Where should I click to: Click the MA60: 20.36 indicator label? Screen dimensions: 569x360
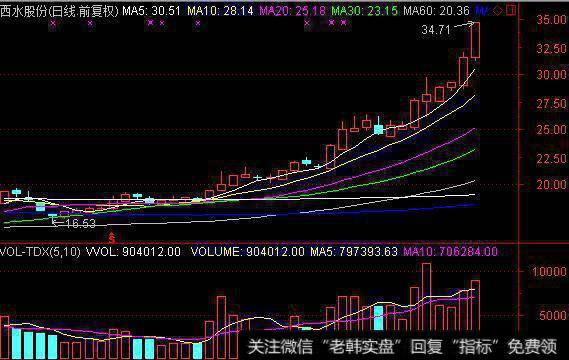click(437, 11)
